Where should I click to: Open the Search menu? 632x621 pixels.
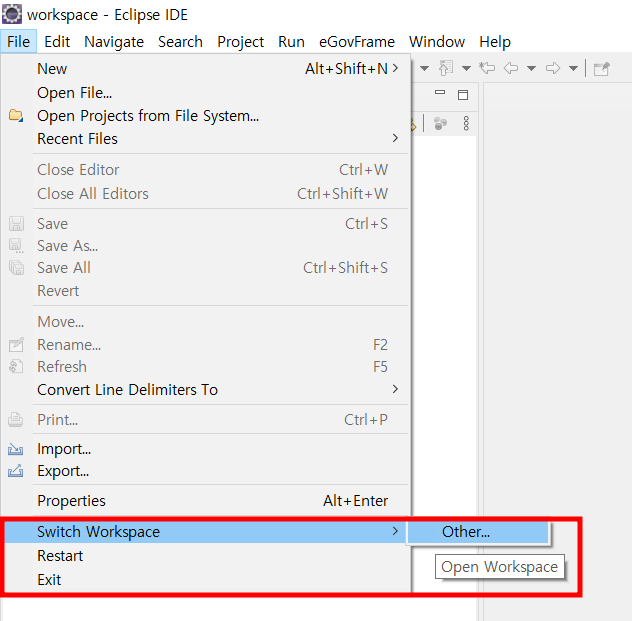(180, 42)
